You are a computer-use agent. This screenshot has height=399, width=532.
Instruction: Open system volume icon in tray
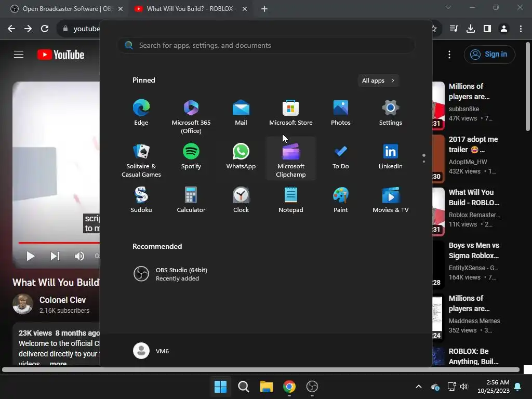pos(464,387)
